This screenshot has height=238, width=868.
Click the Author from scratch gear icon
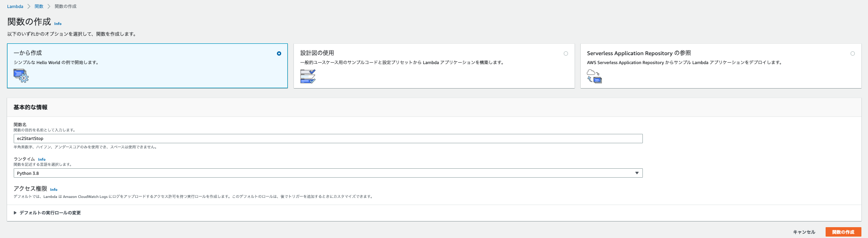point(21,75)
